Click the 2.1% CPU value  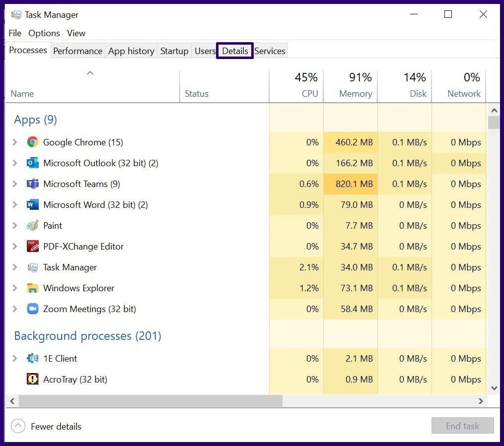pyautogui.click(x=309, y=267)
